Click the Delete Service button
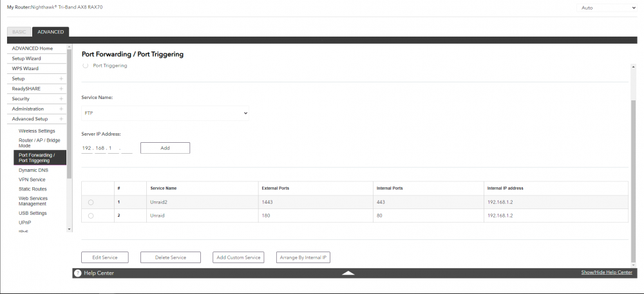 171,257
